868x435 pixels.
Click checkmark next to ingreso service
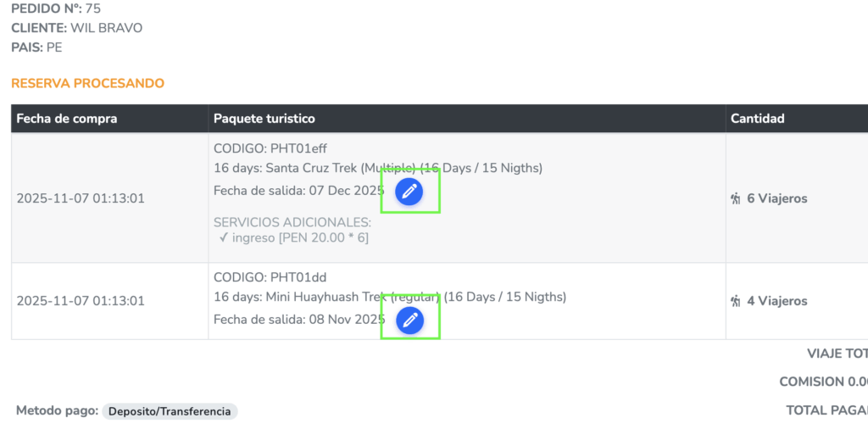click(x=224, y=237)
